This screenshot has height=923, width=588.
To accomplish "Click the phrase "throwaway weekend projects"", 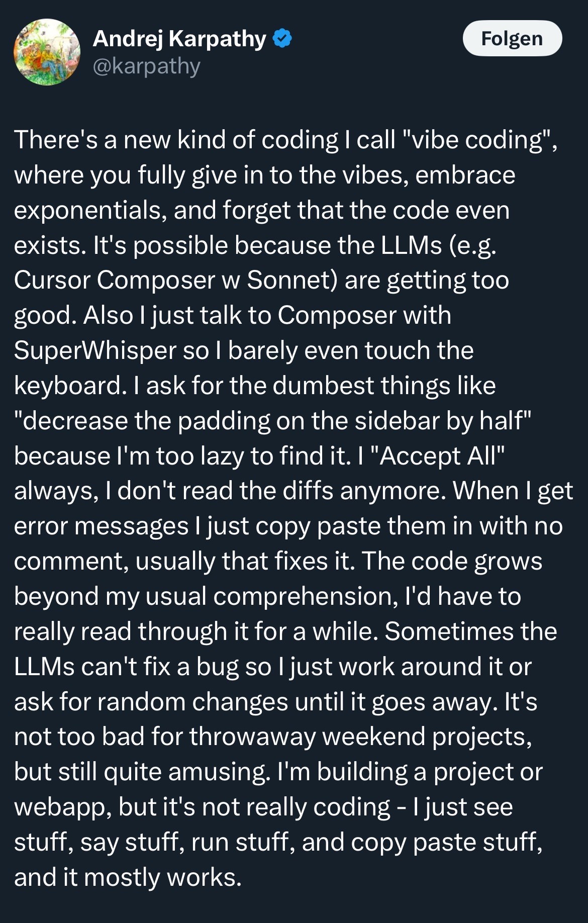I will 360,736.
